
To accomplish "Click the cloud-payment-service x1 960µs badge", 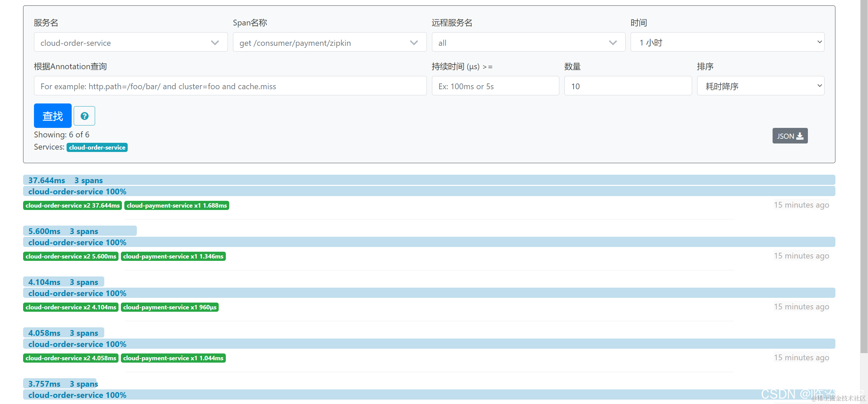I will point(169,307).
